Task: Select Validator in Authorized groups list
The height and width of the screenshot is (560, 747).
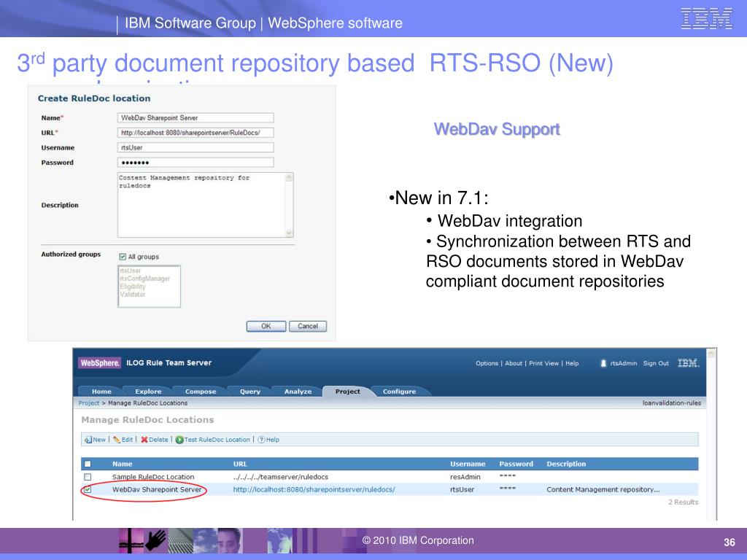Action: pyautogui.click(x=133, y=295)
